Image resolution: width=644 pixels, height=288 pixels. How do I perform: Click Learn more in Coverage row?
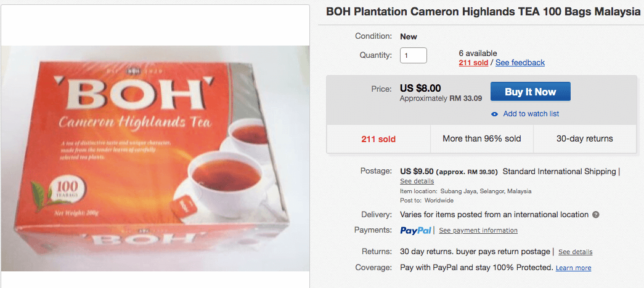click(x=573, y=268)
